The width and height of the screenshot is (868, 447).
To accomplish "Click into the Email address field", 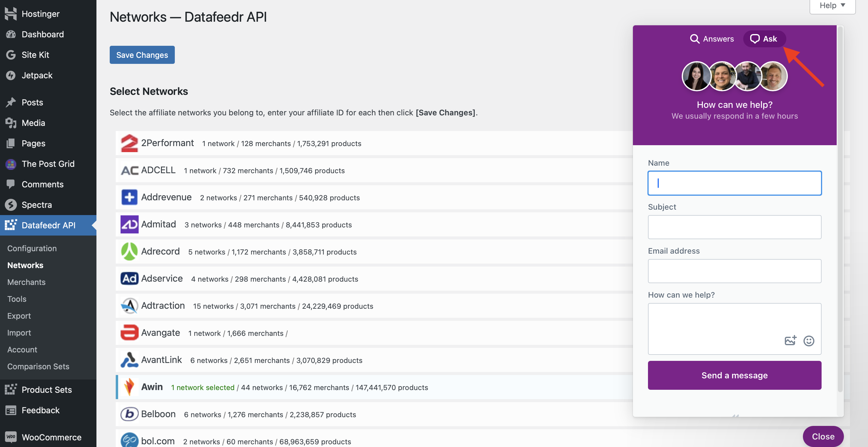I will click(x=734, y=271).
